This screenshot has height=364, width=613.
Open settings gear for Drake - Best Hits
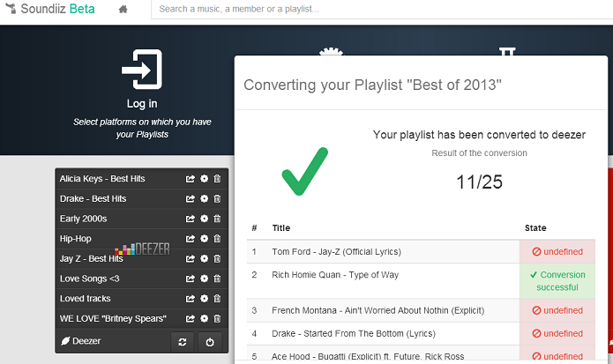[x=204, y=198]
